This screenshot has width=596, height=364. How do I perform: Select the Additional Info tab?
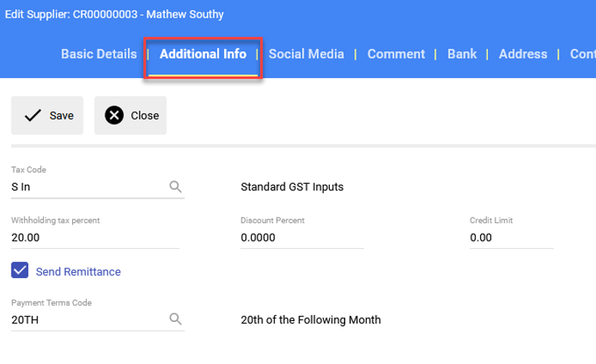pyautogui.click(x=203, y=54)
